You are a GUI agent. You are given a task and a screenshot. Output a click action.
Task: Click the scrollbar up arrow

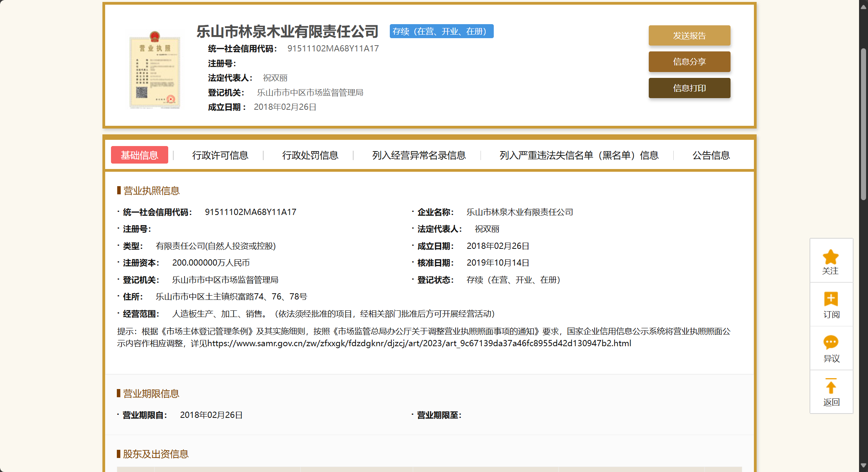(863, 7)
